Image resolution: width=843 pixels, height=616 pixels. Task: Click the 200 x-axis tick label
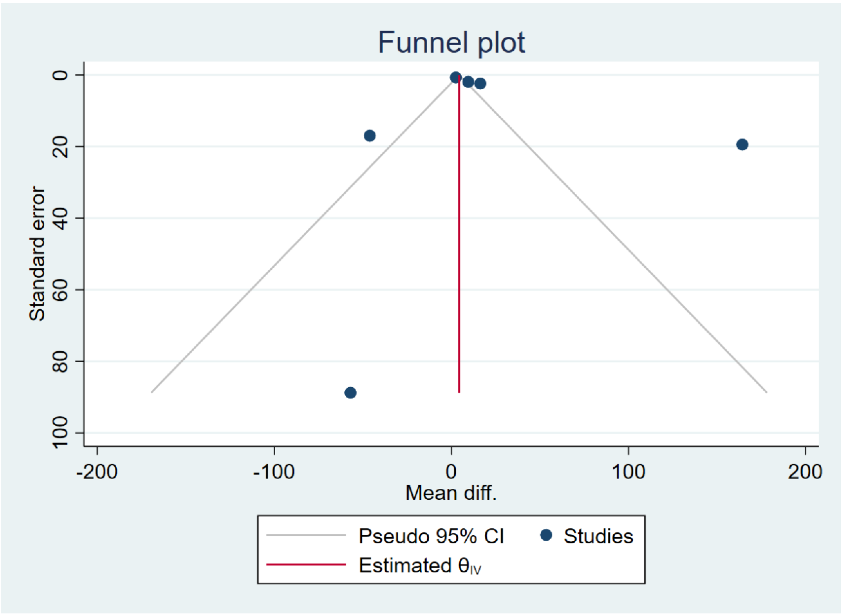coord(805,472)
